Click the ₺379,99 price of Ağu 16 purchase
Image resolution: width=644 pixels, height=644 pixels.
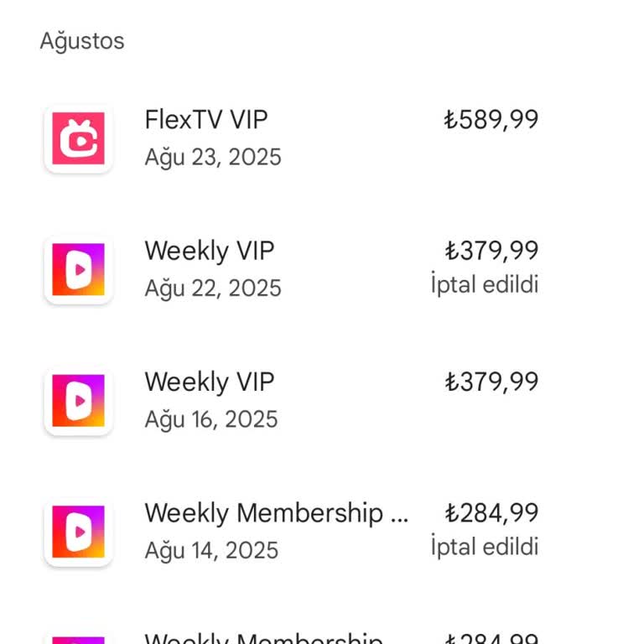pos(491,382)
